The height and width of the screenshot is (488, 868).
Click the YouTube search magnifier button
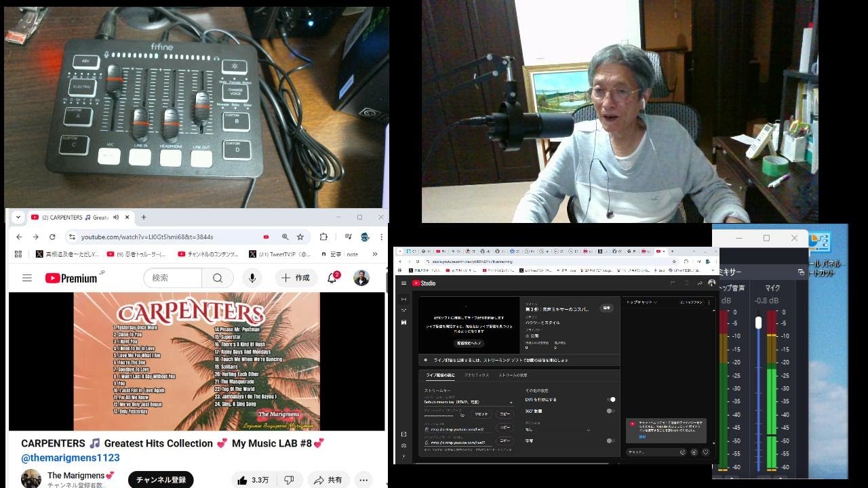217,278
